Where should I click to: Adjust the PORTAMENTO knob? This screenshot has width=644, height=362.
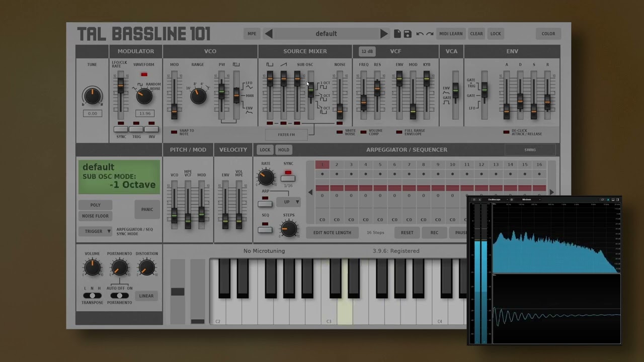click(119, 267)
